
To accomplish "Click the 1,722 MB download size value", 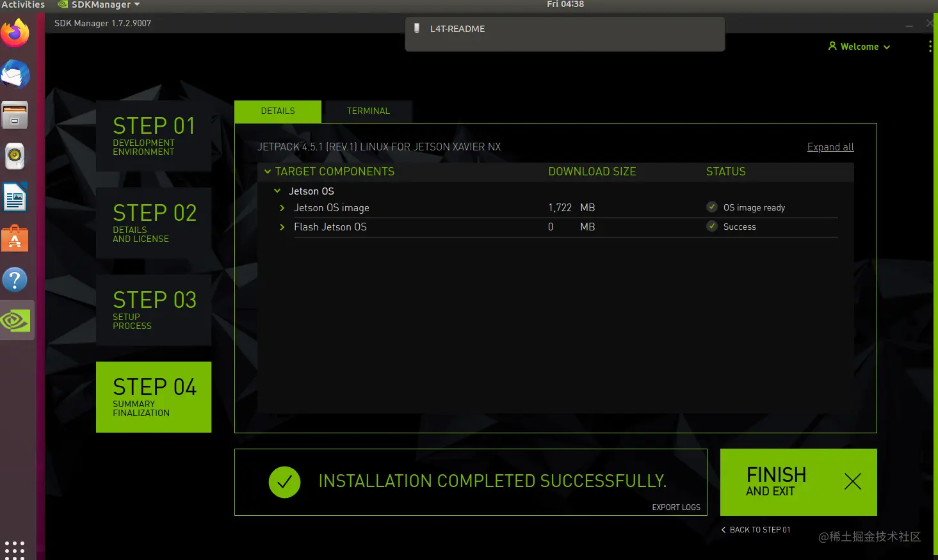I will (x=571, y=208).
